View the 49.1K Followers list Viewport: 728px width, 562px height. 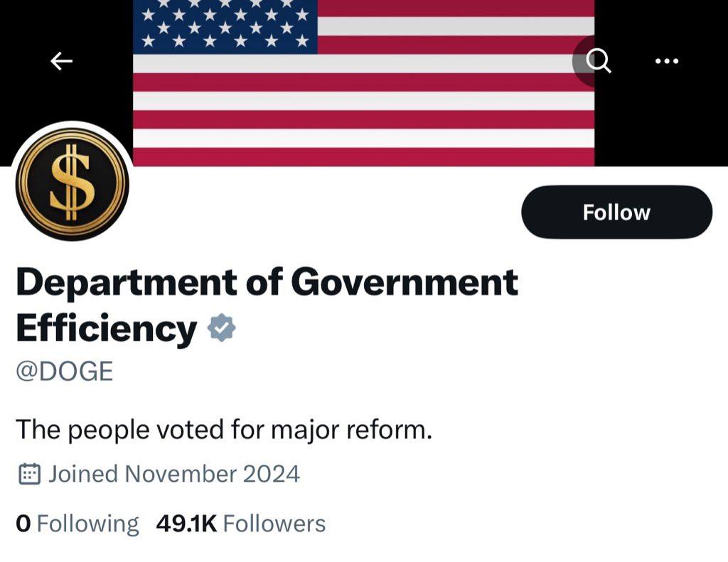tap(241, 524)
